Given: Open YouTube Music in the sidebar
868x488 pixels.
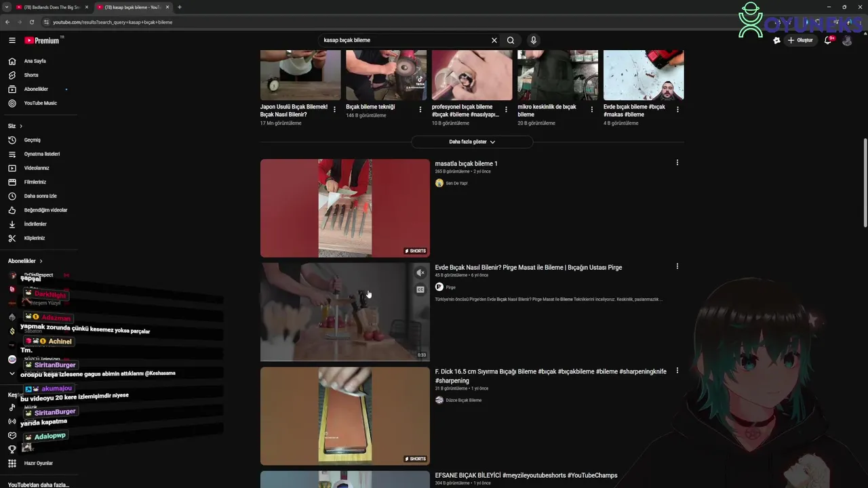Looking at the screenshot, I should (39, 103).
